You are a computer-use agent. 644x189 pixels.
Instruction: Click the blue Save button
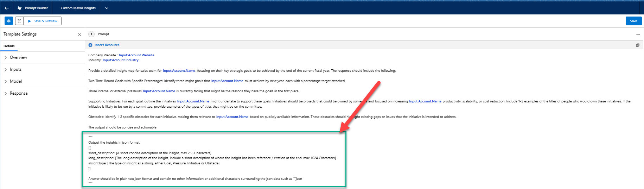633,21
